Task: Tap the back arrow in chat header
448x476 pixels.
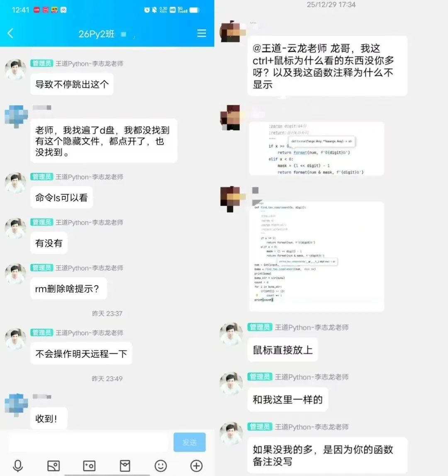Action: [x=10, y=33]
